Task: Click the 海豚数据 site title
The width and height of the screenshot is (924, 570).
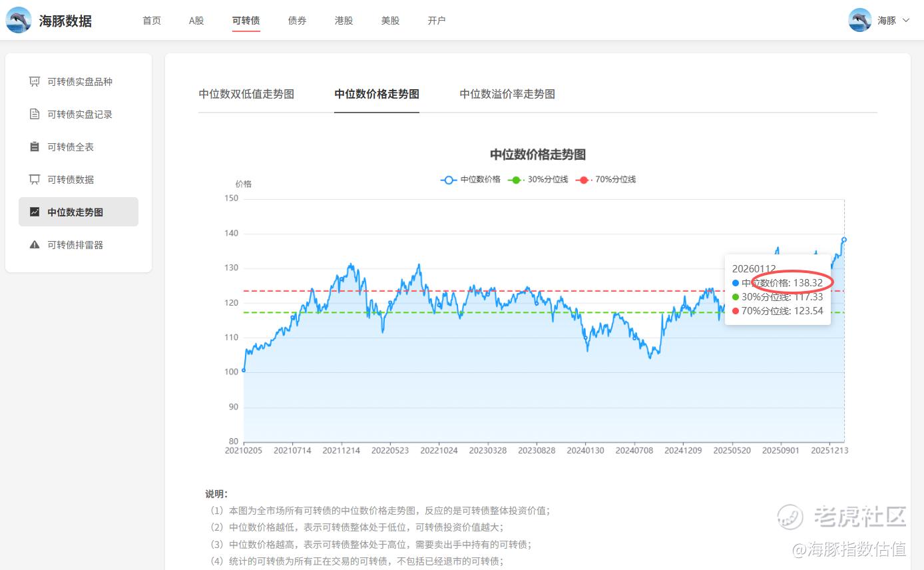Action: [x=65, y=21]
